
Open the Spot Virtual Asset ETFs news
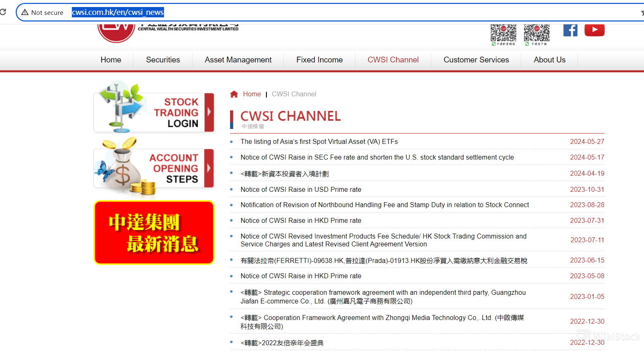pos(319,142)
